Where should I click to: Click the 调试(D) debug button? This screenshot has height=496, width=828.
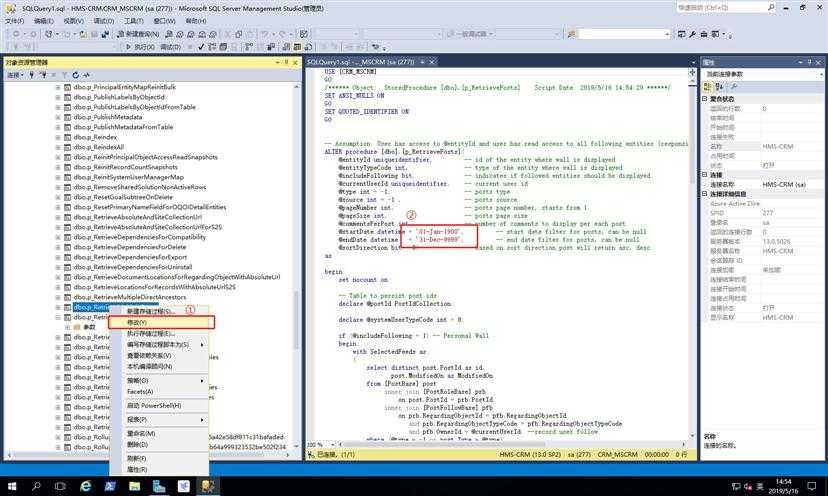[170, 47]
